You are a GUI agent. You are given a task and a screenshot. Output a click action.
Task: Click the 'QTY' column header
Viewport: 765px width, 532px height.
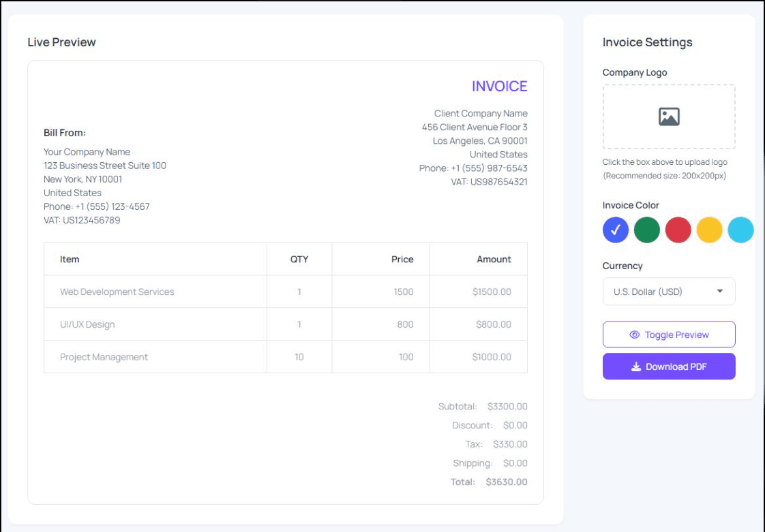click(299, 260)
